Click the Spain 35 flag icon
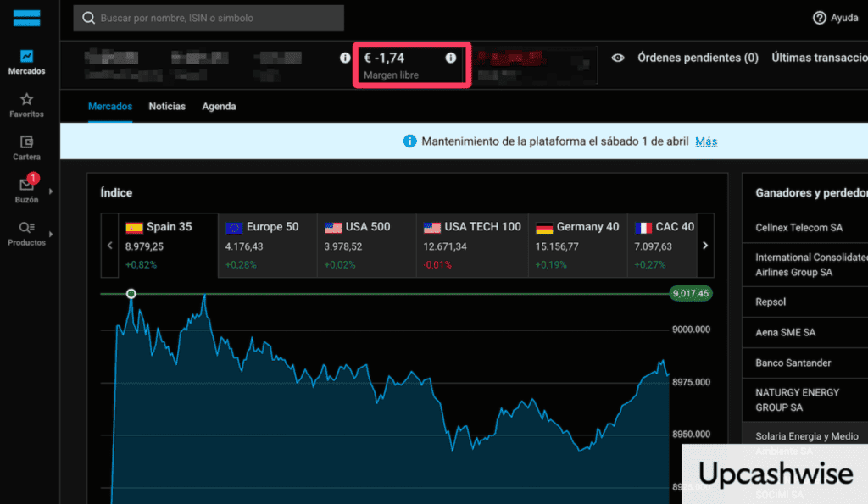868x504 pixels. click(134, 227)
